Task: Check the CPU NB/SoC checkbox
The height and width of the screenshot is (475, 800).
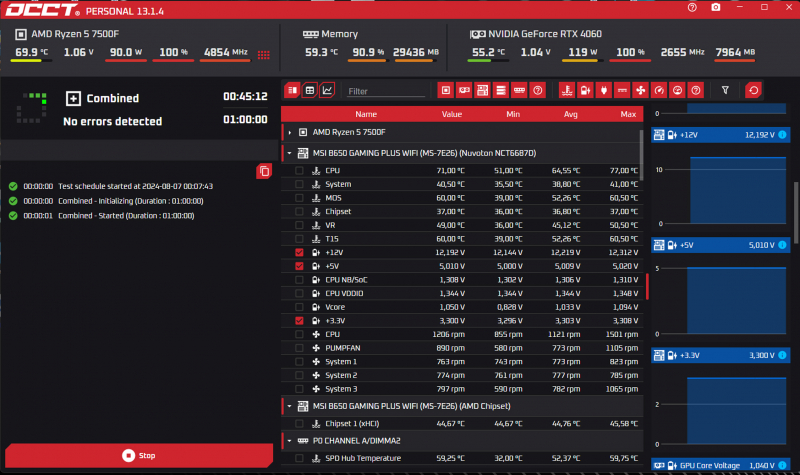Action: pos(299,280)
